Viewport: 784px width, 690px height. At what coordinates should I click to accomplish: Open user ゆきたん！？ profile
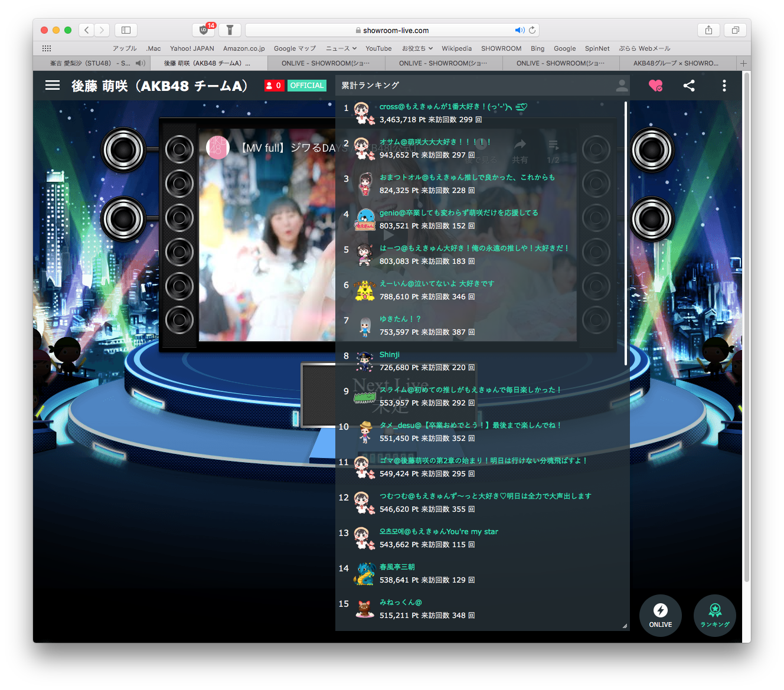point(400,319)
